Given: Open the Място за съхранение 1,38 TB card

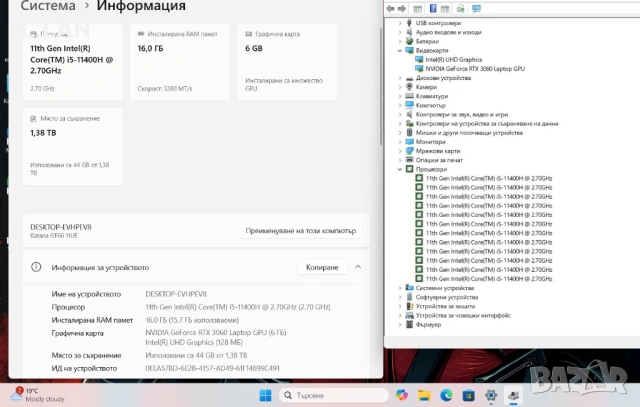Looking at the screenshot, I should (x=73, y=146).
